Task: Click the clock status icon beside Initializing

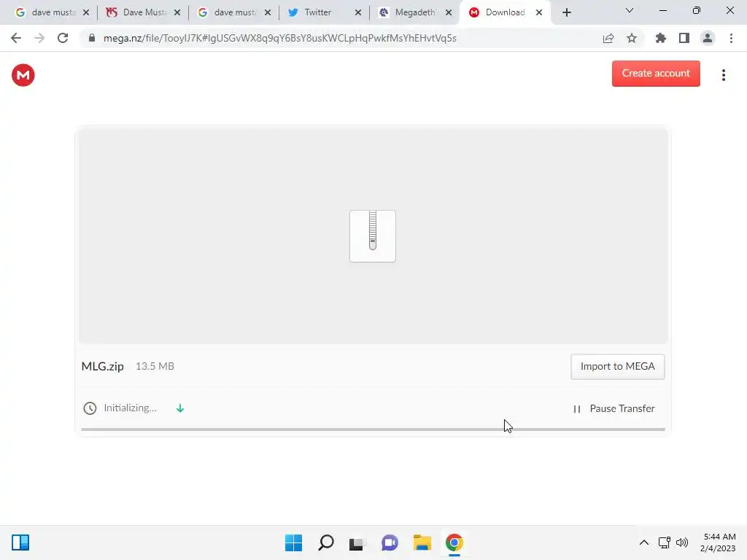Action: [90, 408]
